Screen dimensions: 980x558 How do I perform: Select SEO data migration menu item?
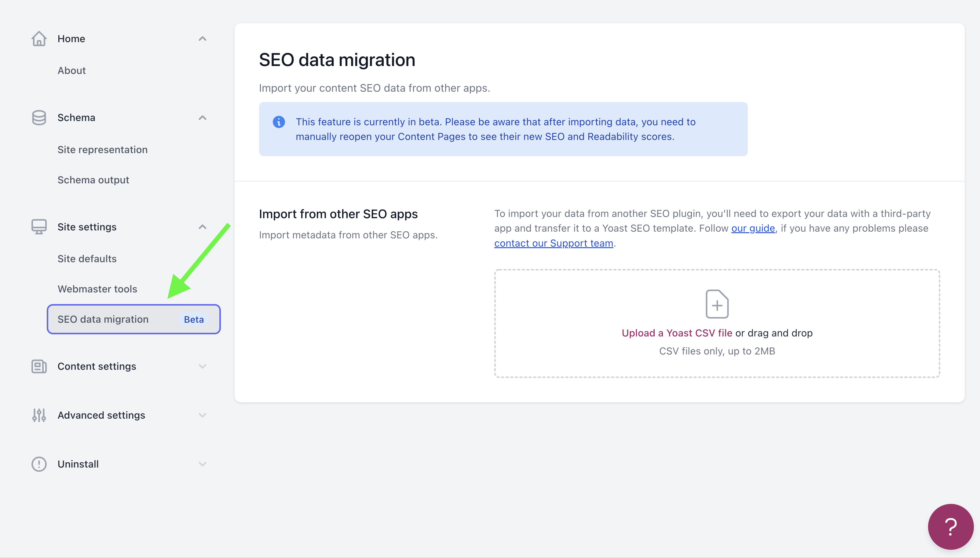[103, 319]
